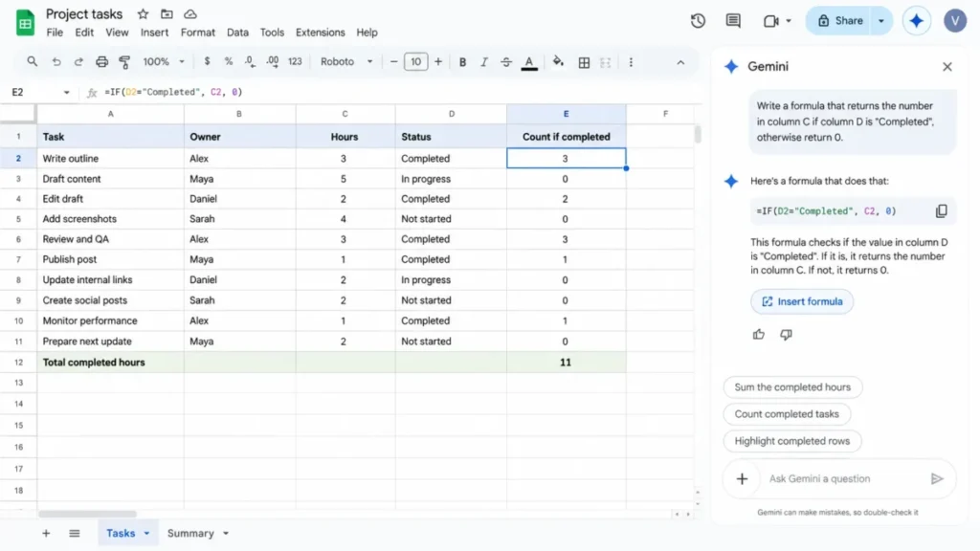The height and width of the screenshot is (551, 980).
Task: Open the Tasks sheet tab menu arrow
Action: click(146, 534)
